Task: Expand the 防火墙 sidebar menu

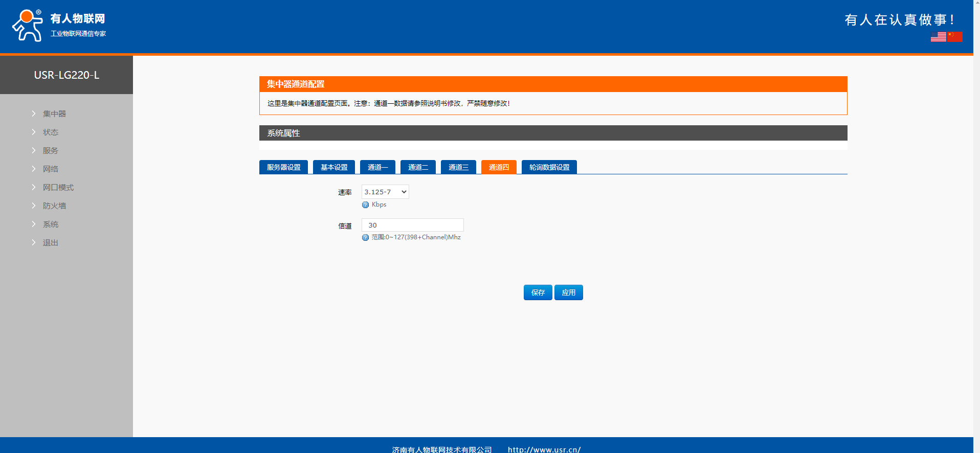Action: [x=54, y=206]
